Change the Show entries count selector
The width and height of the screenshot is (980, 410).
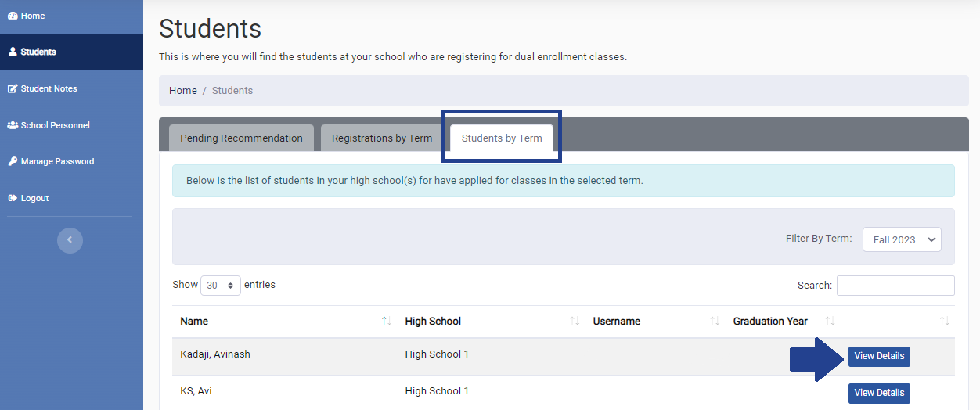[221, 286]
